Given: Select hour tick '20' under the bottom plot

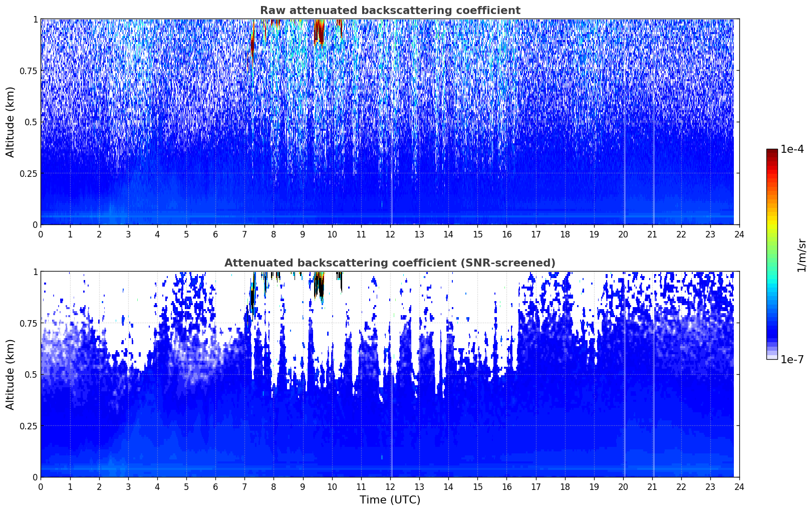Looking at the screenshot, I should 623,486.
